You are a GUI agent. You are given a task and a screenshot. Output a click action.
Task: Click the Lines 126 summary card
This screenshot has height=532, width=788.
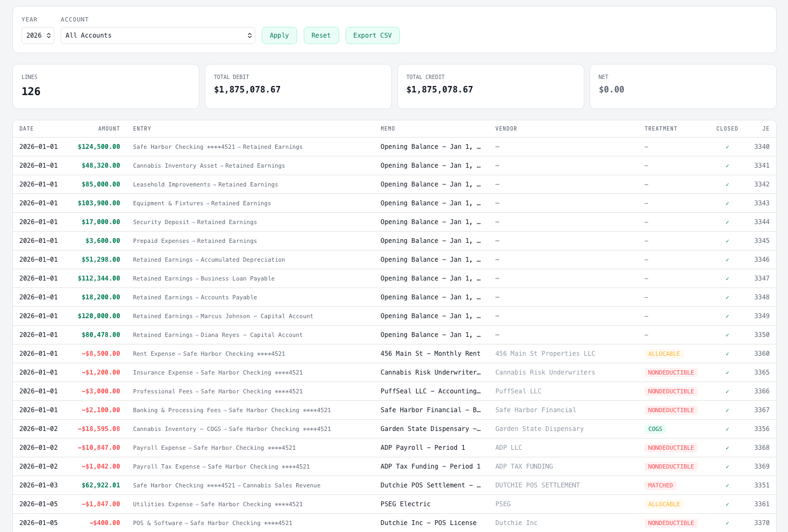[106, 87]
